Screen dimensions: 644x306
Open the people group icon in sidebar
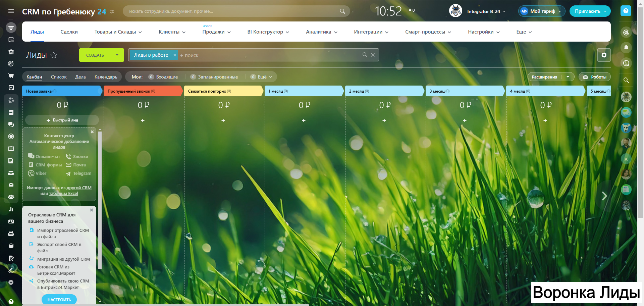click(x=11, y=197)
